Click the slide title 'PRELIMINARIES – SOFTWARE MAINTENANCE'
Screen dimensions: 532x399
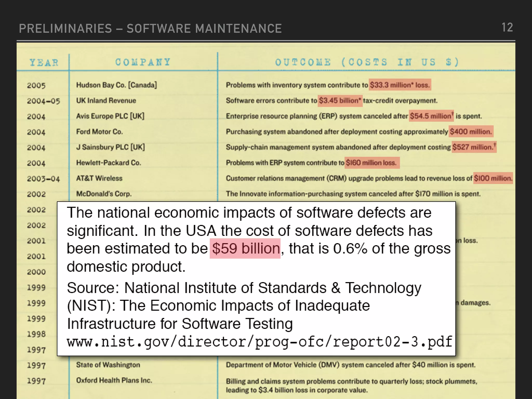point(150,28)
